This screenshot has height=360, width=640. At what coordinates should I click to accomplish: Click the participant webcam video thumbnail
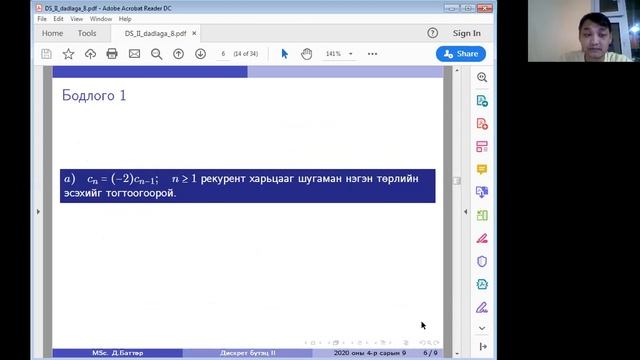tap(584, 31)
